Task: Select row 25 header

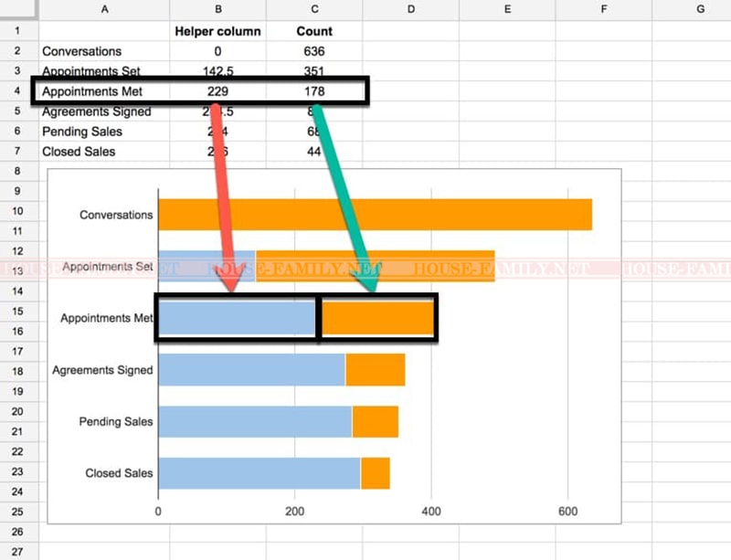Action: click(19, 512)
